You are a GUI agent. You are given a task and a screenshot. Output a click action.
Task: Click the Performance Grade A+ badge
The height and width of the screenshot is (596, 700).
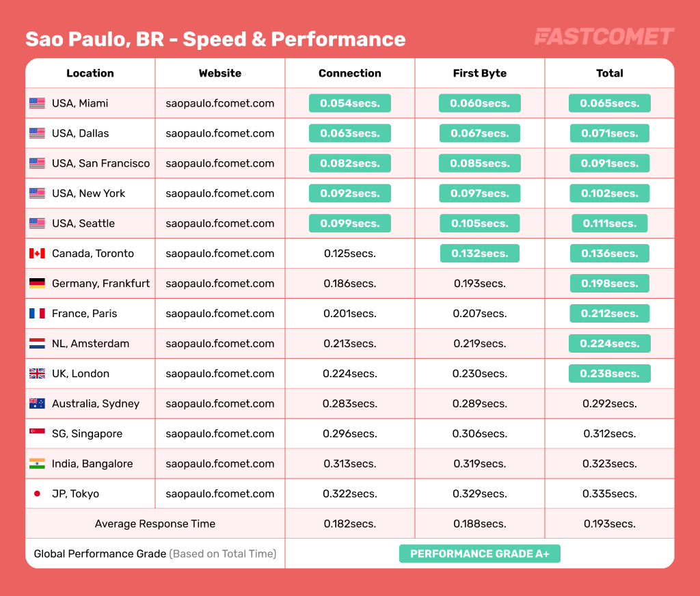(480, 554)
